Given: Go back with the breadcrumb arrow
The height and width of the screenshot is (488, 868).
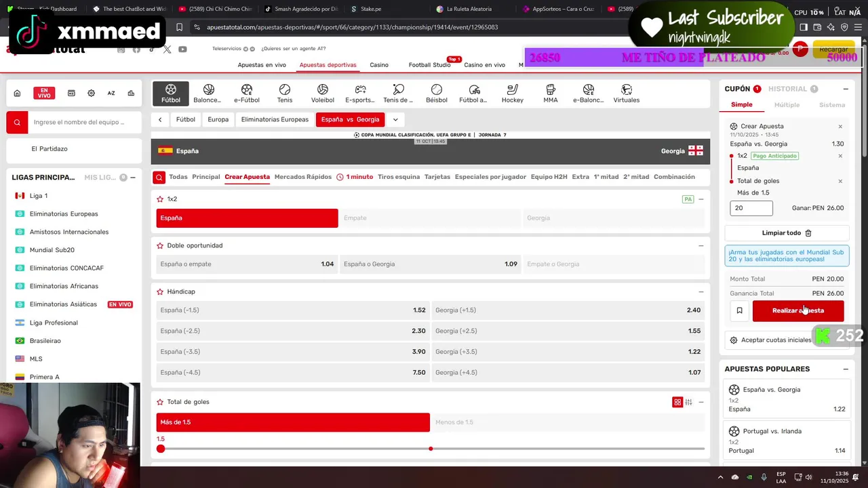Looking at the screenshot, I should click(x=160, y=119).
